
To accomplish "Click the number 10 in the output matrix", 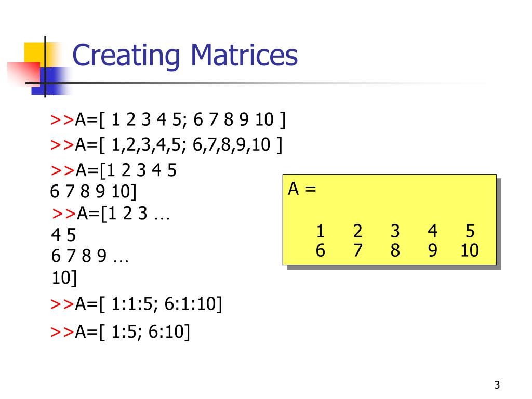I will [x=470, y=250].
